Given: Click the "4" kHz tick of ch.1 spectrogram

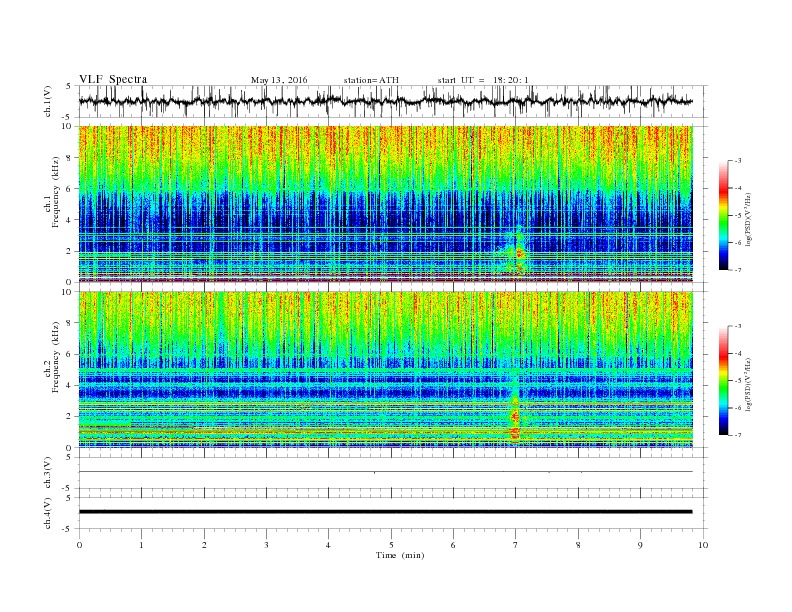Looking at the screenshot, I should [70, 220].
